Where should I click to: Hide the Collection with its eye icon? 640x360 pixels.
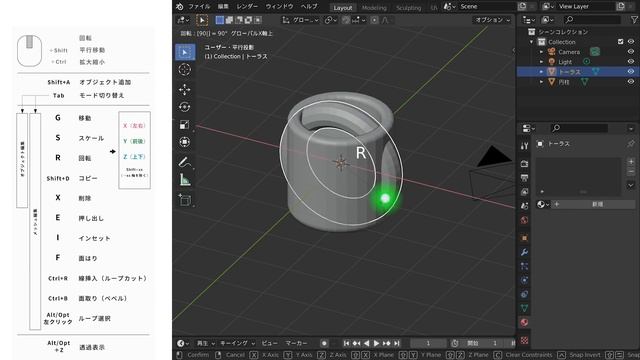click(631, 42)
